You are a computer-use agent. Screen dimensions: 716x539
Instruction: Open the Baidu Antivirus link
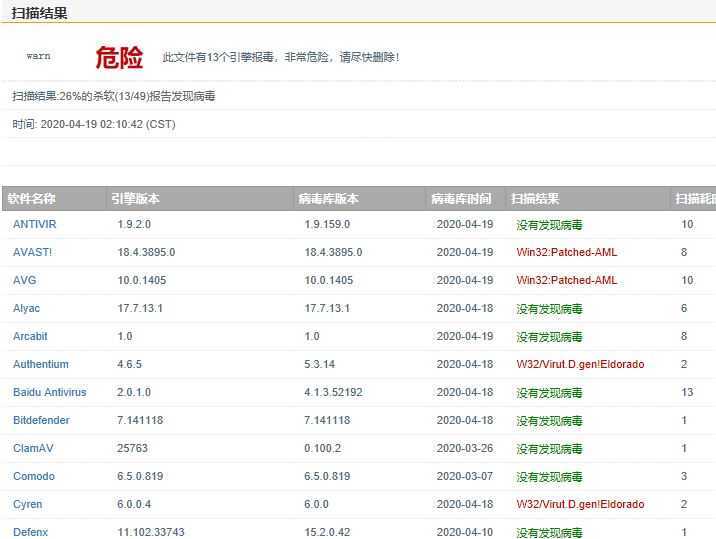50,392
